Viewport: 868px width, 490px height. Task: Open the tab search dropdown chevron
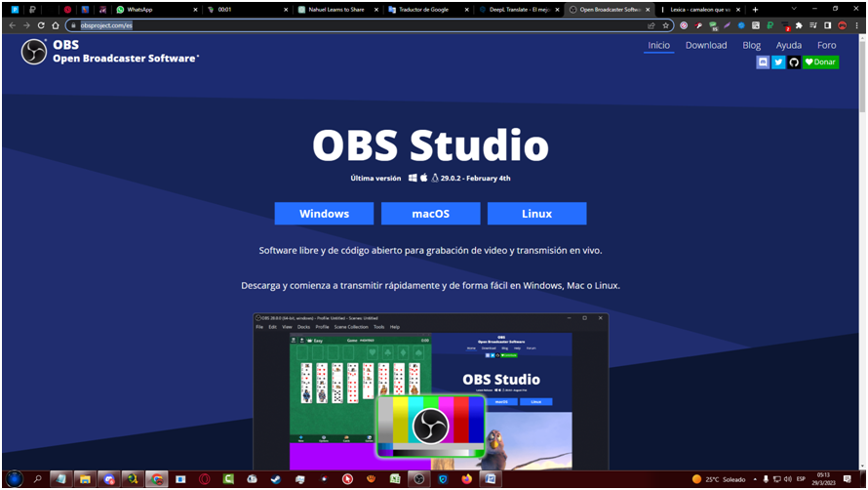pyautogui.click(x=794, y=9)
